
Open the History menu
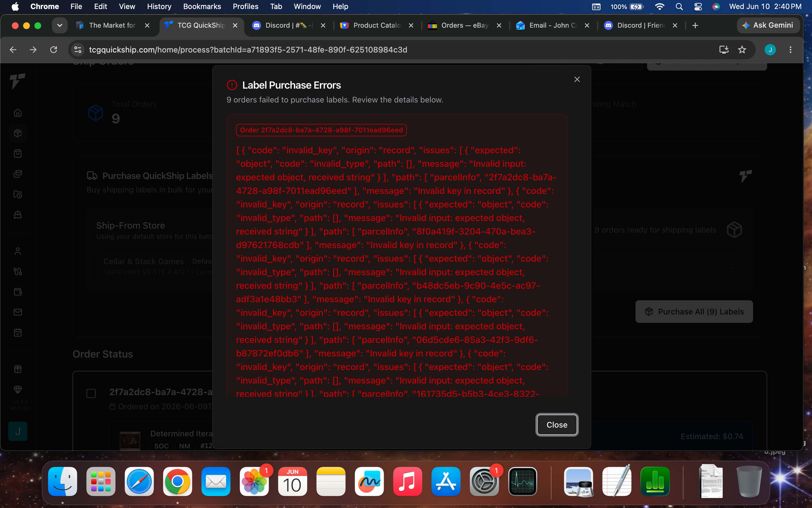[159, 6]
